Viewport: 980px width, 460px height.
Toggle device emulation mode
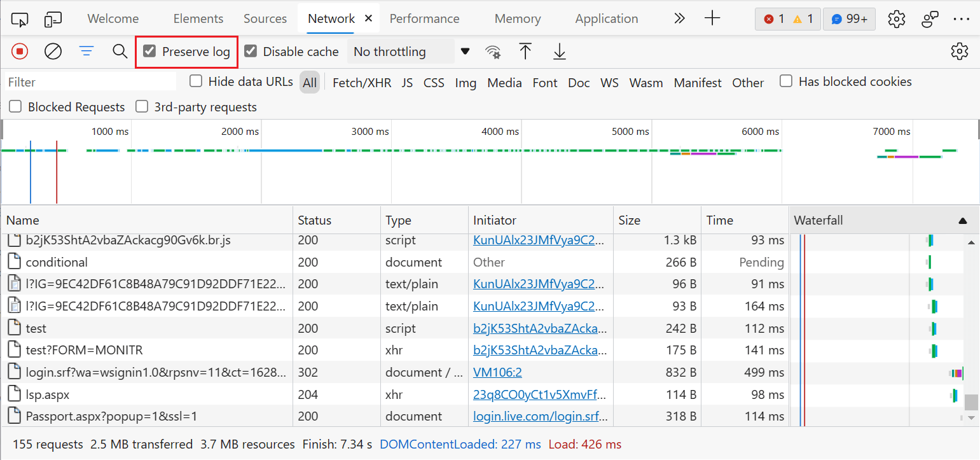(x=53, y=18)
